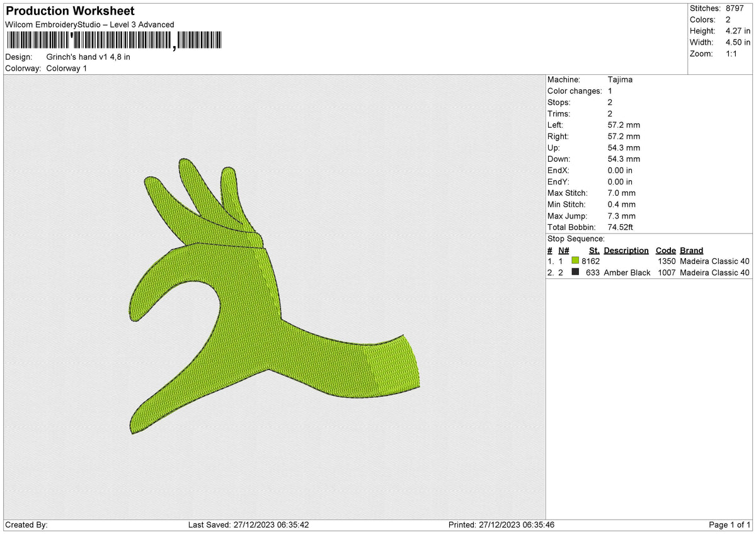Click the code '1007' in stop 2

666,272
